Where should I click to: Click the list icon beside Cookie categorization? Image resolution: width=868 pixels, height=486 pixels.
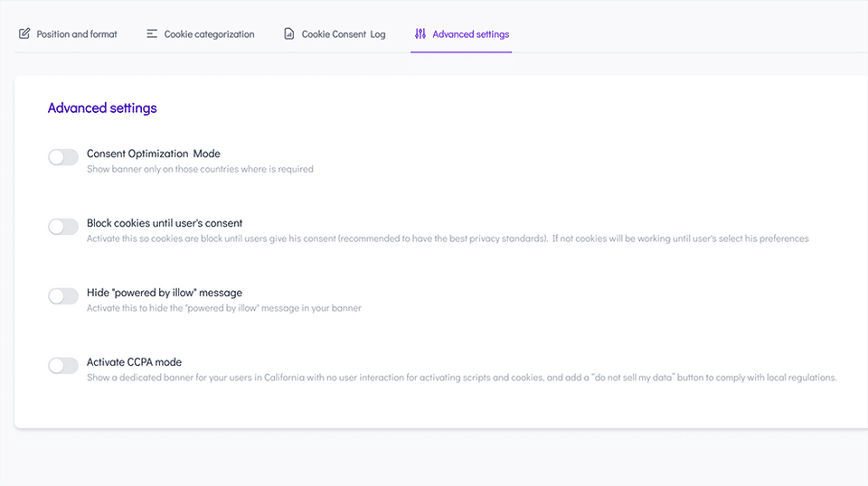point(152,34)
